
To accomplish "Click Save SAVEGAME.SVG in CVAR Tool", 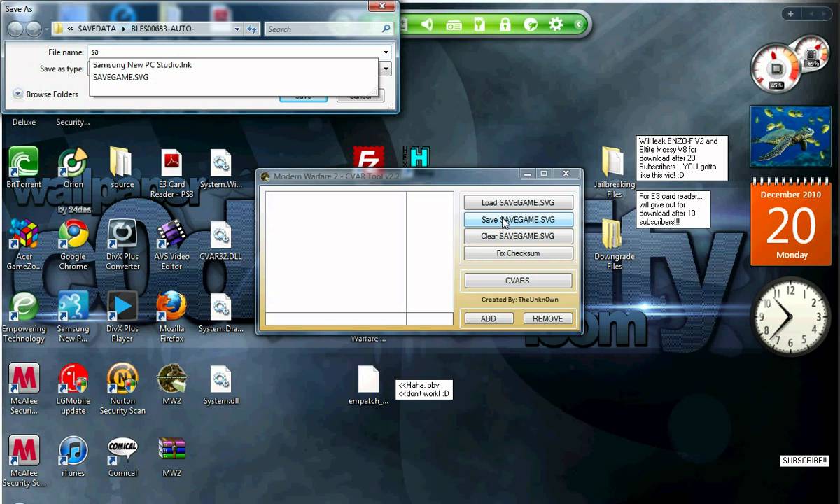I will tap(518, 219).
